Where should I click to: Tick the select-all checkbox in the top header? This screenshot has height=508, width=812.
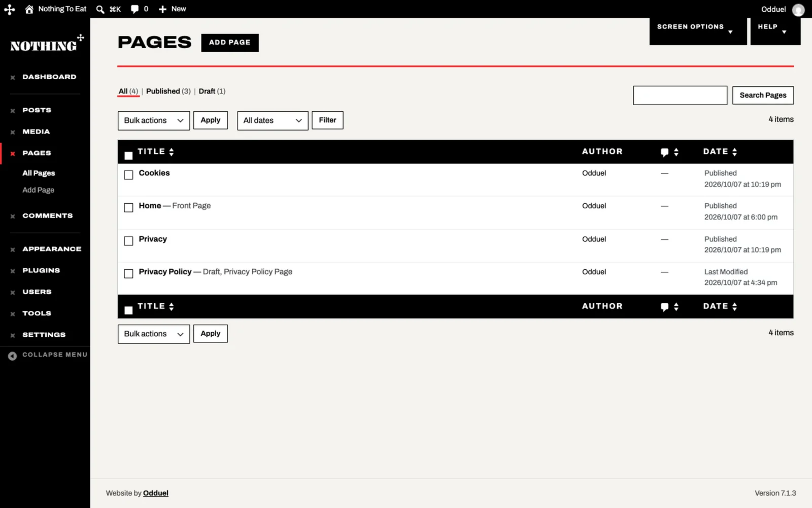[x=128, y=155]
